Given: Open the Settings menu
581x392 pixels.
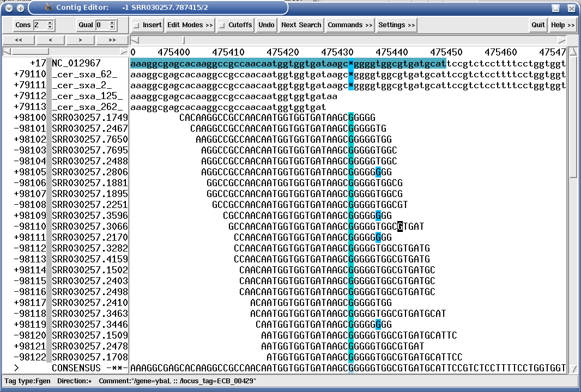Looking at the screenshot, I should (x=396, y=25).
